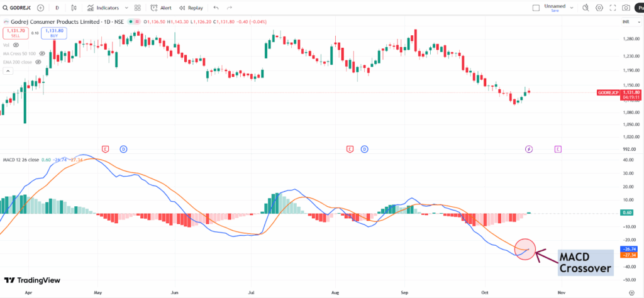
Task: Click the add symbol plus icon
Action: tap(41, 8)
